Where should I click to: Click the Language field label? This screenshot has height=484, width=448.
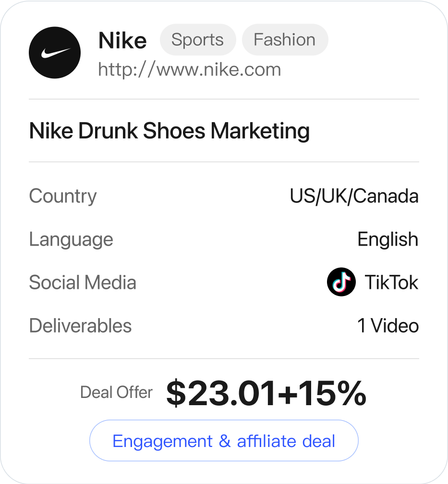(71, 239)
